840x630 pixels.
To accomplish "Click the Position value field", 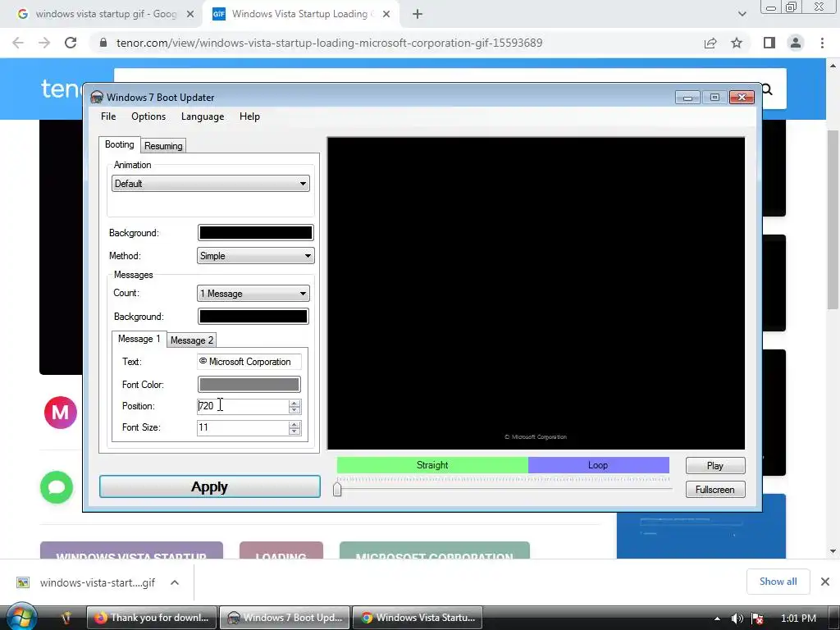I will click(242, 406).
